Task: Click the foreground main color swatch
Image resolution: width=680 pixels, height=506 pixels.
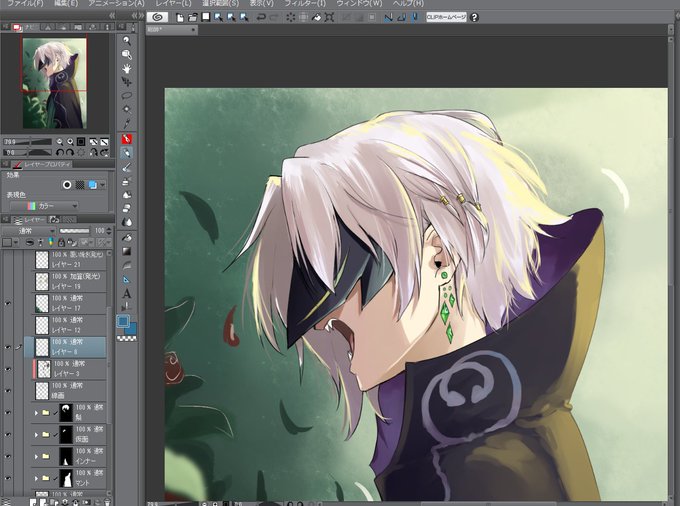Action: [x=124, y=321]
